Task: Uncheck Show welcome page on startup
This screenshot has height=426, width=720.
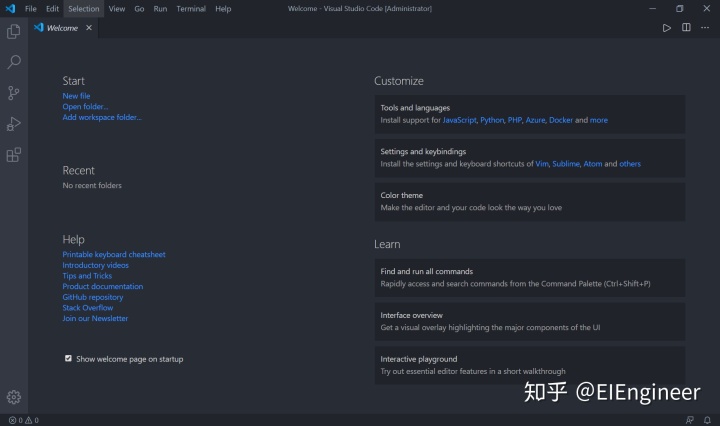Action: (x=68, y=359)
